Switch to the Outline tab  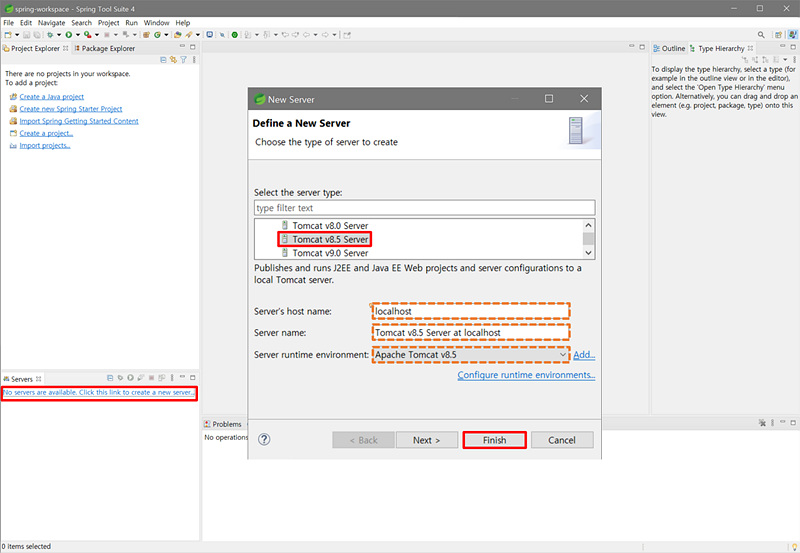pos(669,48)
